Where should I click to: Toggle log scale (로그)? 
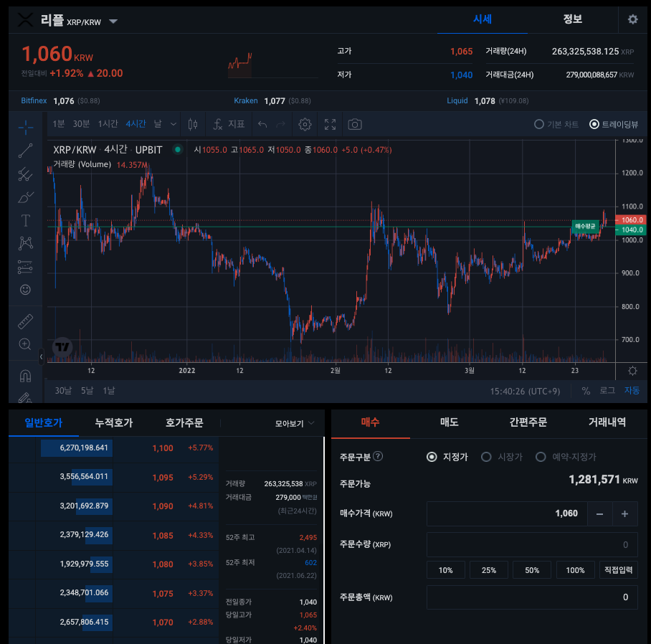[607, 390]
